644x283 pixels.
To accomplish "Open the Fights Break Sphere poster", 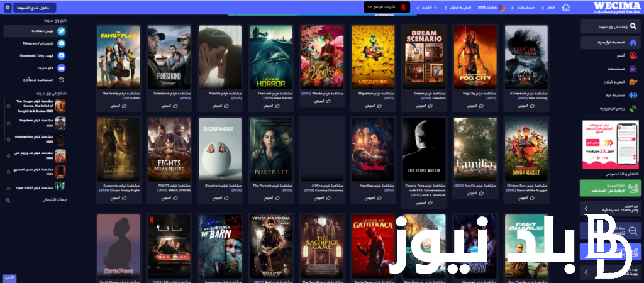I will (169, 149).
